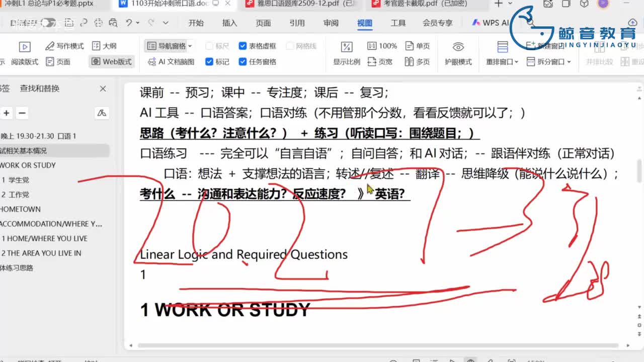Open the Review (审阅) ribbon tab
Image resolution: width=644 pixels, height=362 pixels.
[x=331, y=23]
